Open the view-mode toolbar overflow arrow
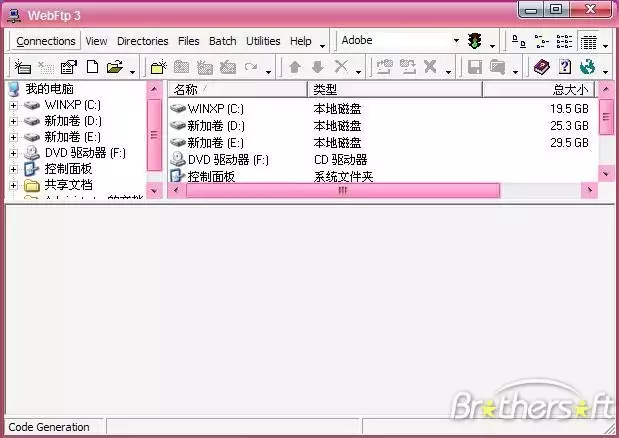This screenshot has height=438, width=619. pyautogui.click(x=606, y=46)
